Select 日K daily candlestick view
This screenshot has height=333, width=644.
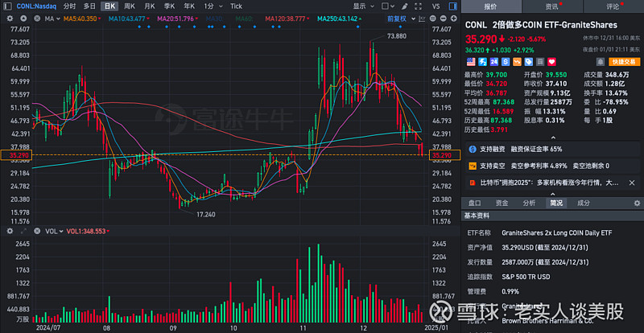[x=109, y=6]
